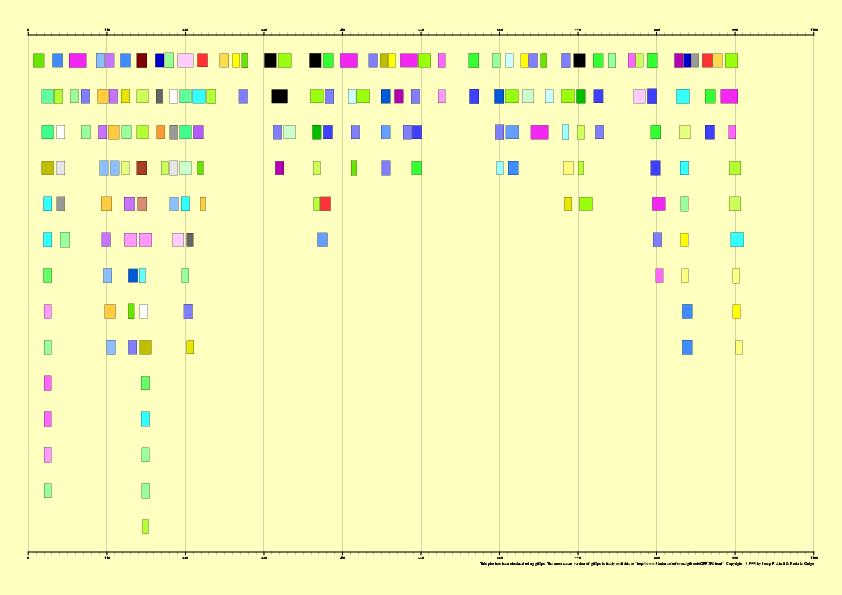Click the rightmost tick label on the top axis
This screenshot has width=842, height=595.
pyautogui.click(x=813, y=29)
